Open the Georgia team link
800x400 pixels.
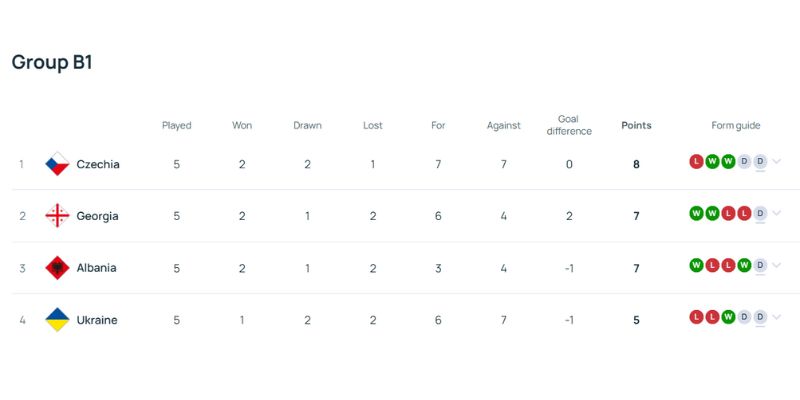coord(97,216)
